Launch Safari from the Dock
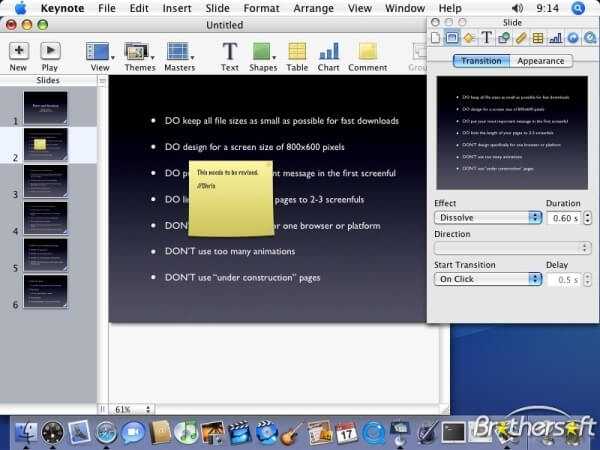600x450 pixels. tap(106, 433)
